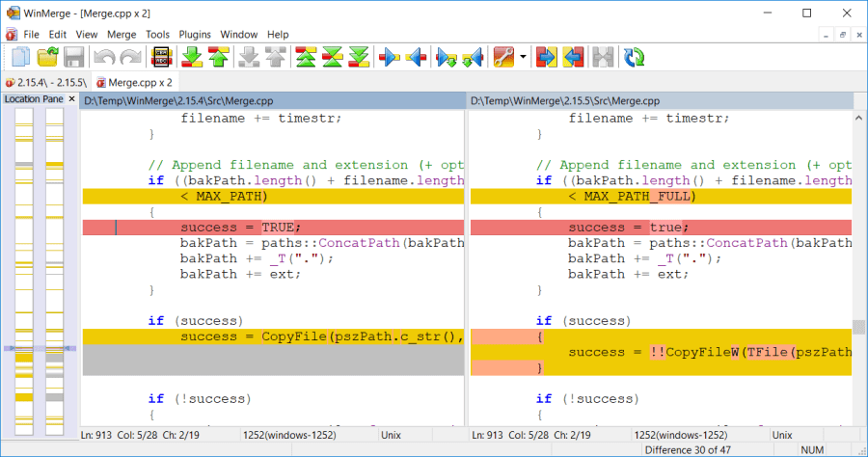This screenshot has height=457, width=868.
Task: Copy right and advance to next difference
Action: click(447, 58)
